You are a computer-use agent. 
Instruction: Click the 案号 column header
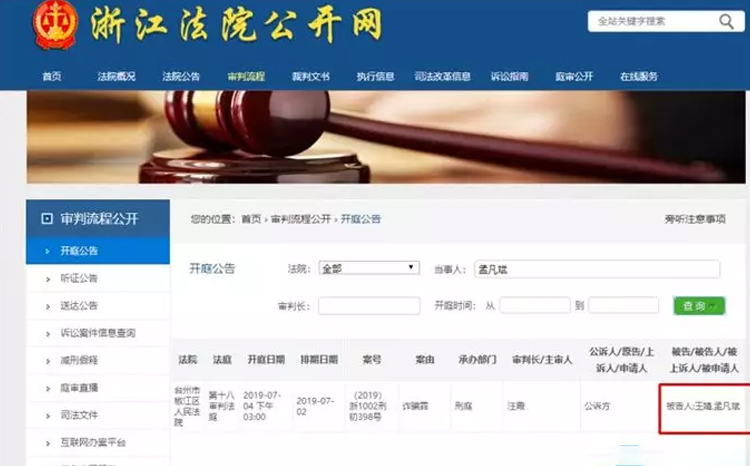372,359
